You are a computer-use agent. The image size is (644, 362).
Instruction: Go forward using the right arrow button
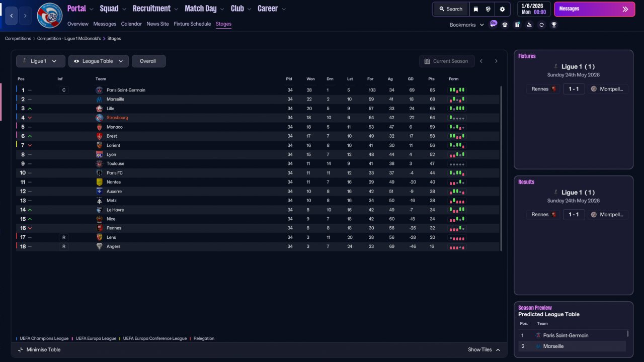tap(25, 16)
